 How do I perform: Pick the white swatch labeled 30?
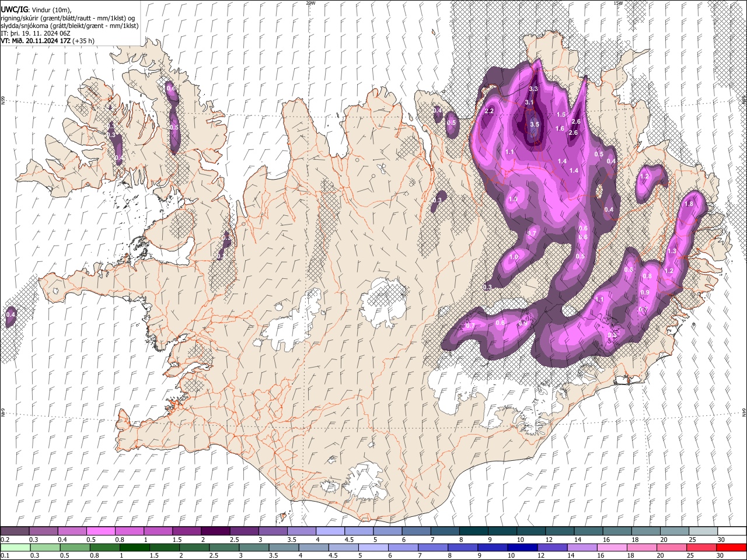(x=732, y=531)
